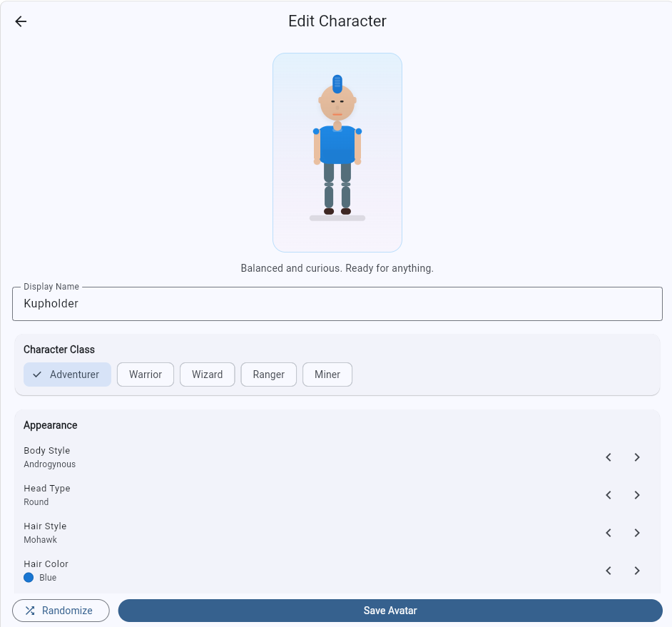The height and width of the screenshot is (627, 672).
Task: Deselect the Adventurer character class
Action: [67, 374]
